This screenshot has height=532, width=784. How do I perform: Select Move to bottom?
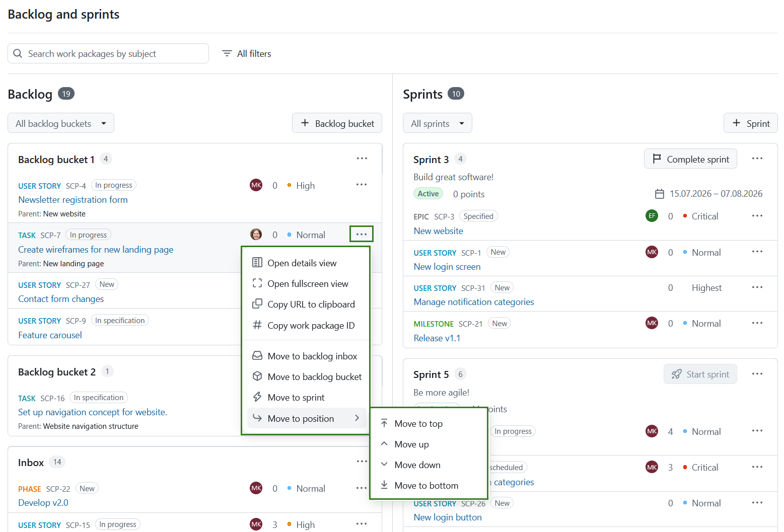point(429,485)
